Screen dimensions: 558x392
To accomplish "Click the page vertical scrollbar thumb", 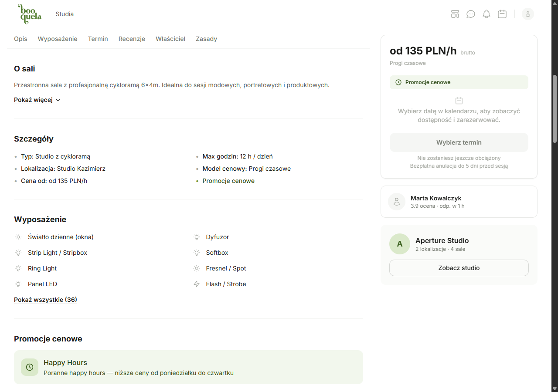I will [x=555, y=109].
